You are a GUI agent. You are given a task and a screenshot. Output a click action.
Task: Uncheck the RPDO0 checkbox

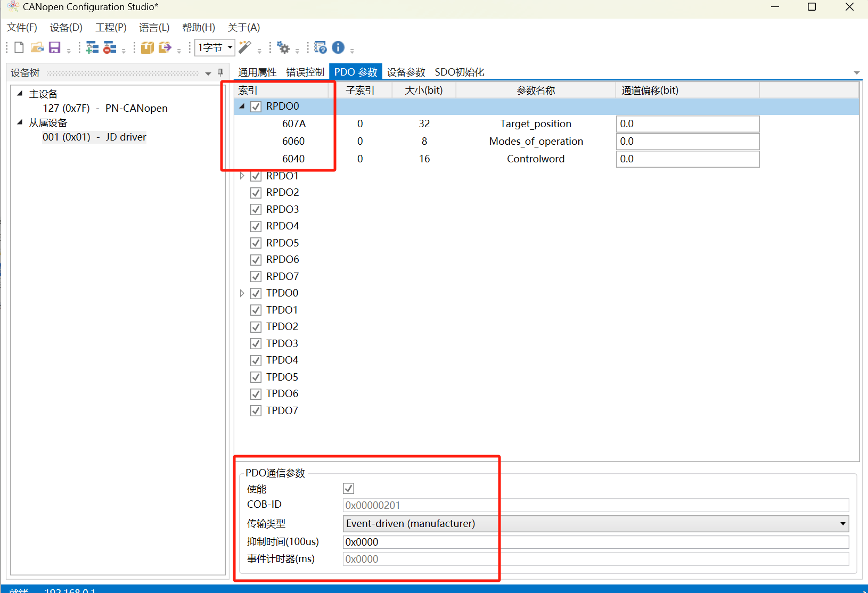tap(256, 106)
